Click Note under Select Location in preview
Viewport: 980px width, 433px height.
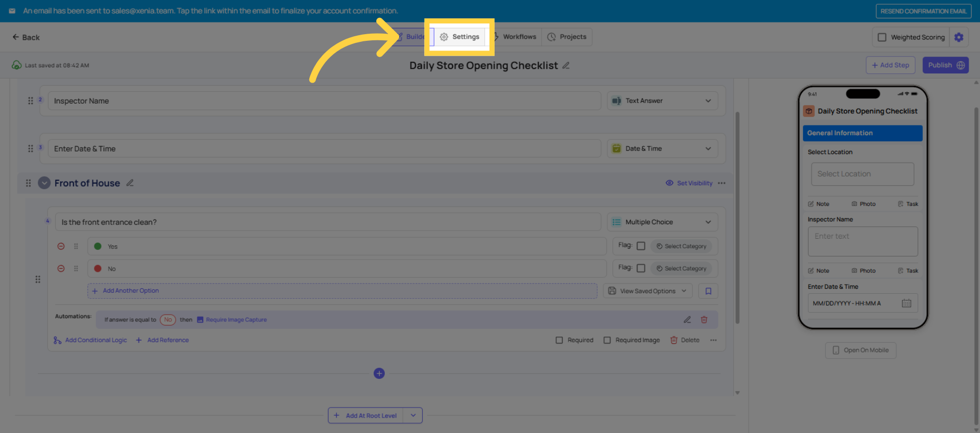[x=819, y=204]
